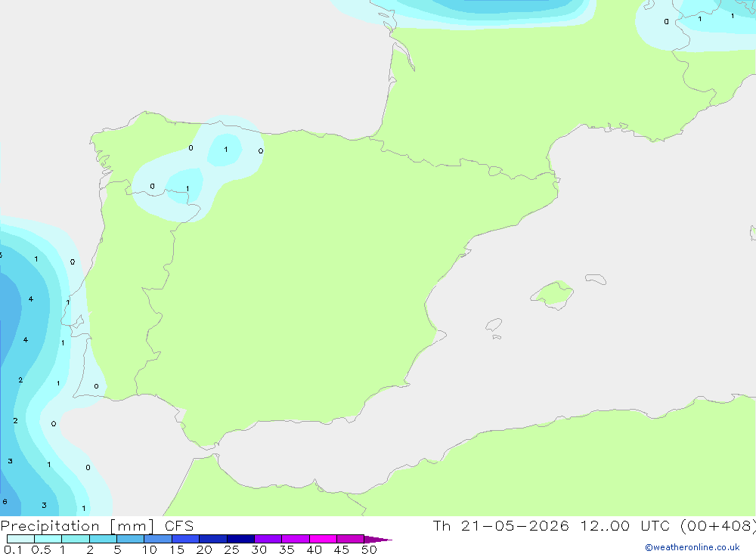Select the 10–15 mm legend swatch
Viewport: 756px width, 554px height.
tap(158, 539)
